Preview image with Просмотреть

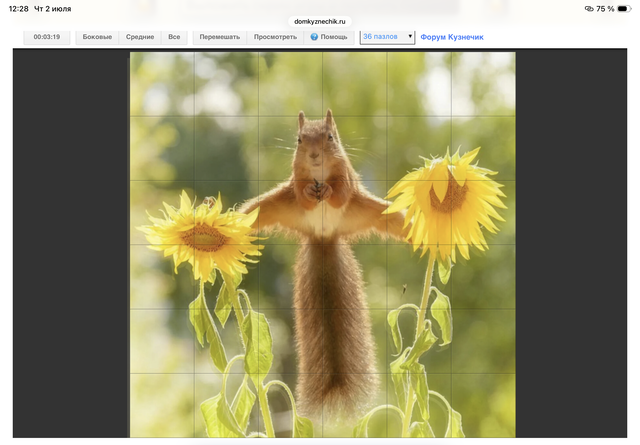tap(276, 37)
